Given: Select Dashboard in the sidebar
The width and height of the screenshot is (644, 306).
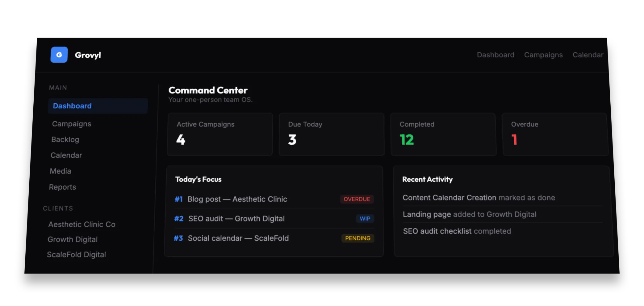Looking at the screenshot, I should [98, 106].
